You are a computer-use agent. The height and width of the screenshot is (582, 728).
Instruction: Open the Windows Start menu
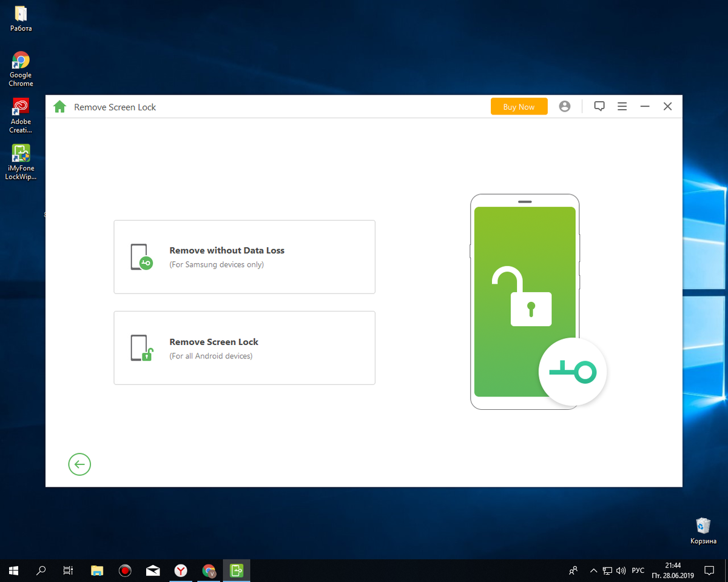click(14, 570)
